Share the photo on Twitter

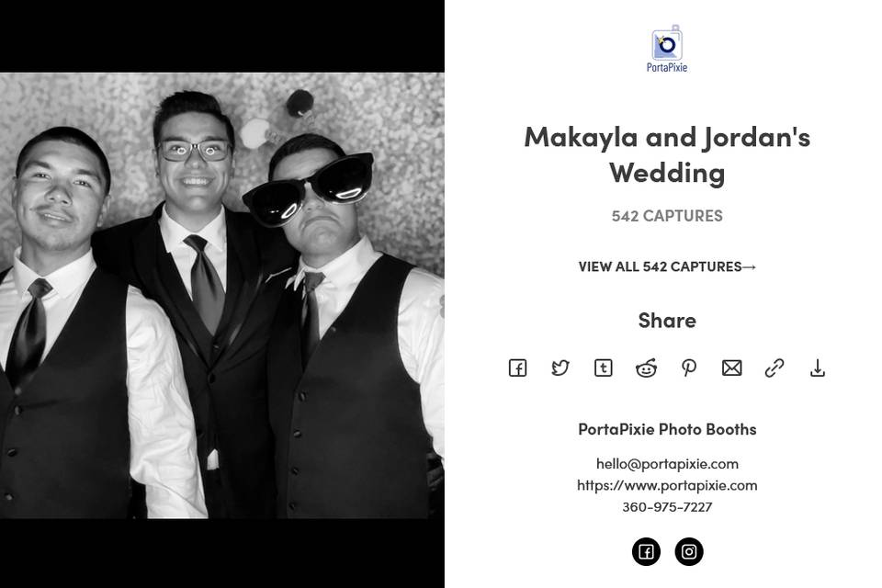click(x=560, y=368)
